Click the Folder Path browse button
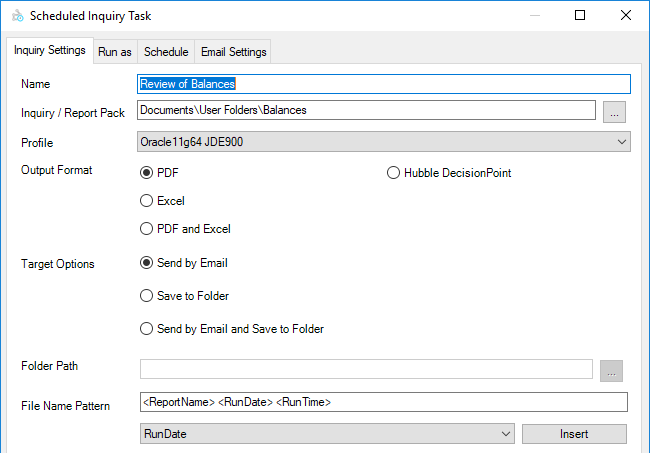The image size is (650, 453). [615, 370]
